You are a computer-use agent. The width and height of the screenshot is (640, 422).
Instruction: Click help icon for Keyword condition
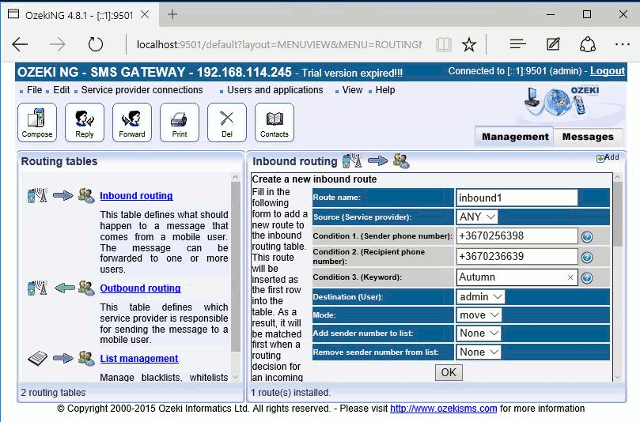tap(587, 278)
